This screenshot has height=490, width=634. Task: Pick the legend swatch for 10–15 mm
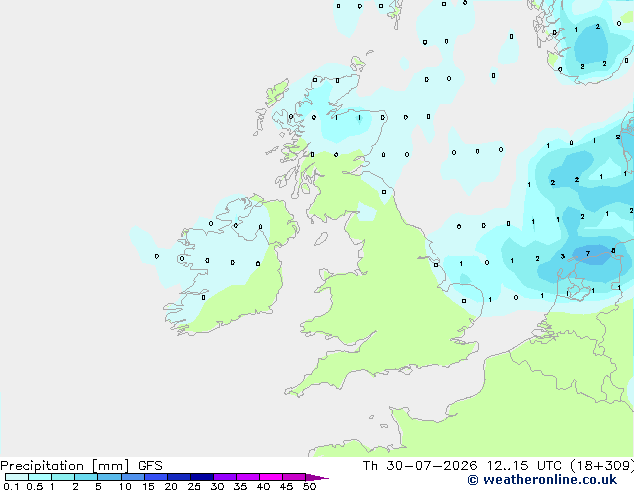133,477
